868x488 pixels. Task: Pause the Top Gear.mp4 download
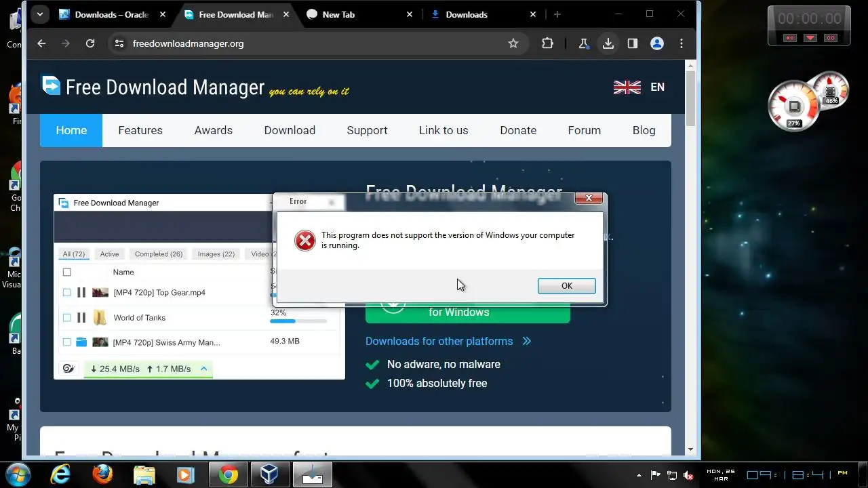point(81,293)
